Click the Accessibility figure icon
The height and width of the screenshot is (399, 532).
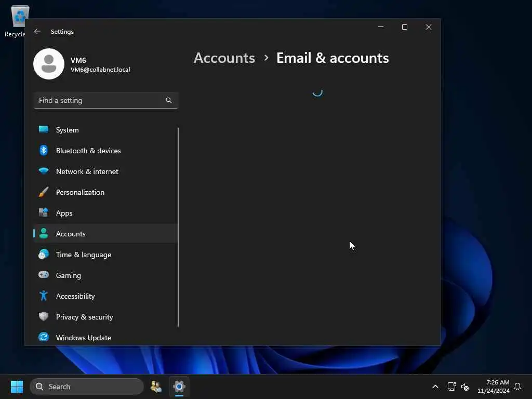click(44, 296)
